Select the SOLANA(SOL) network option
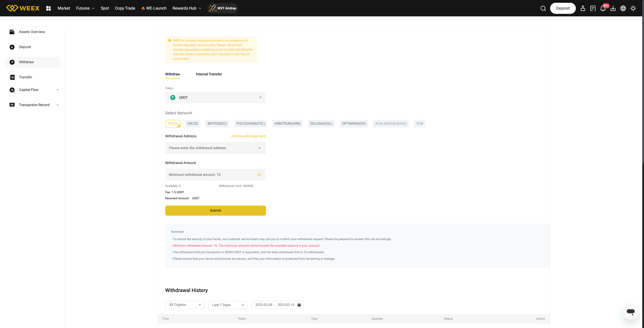Image resolution: width=644 pixels, height=328 pixels. click(x=321, y=123)
